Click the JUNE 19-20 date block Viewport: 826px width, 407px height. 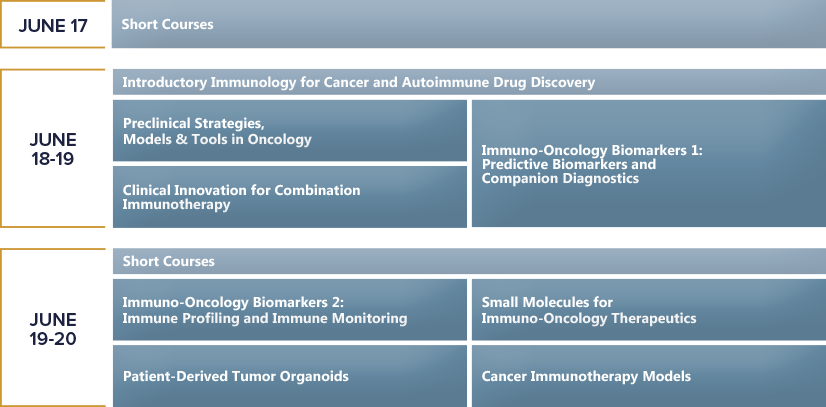point(53,329)
